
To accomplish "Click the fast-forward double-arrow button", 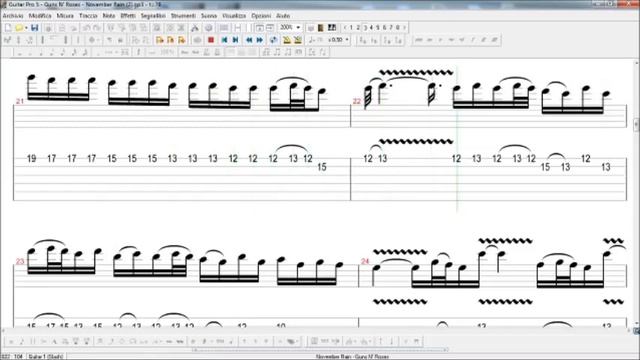I will click(260, 40).
